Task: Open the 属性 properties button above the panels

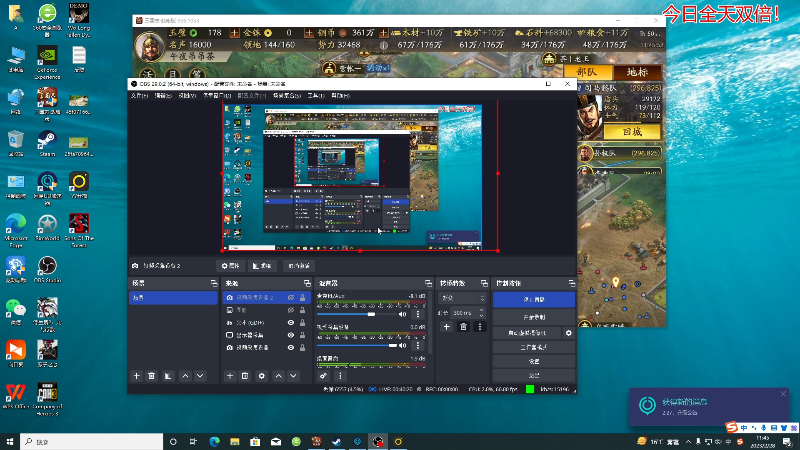Action: [230, 266]
